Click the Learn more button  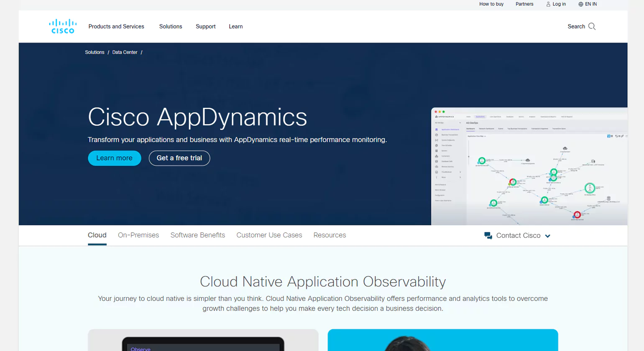[115, 158]
